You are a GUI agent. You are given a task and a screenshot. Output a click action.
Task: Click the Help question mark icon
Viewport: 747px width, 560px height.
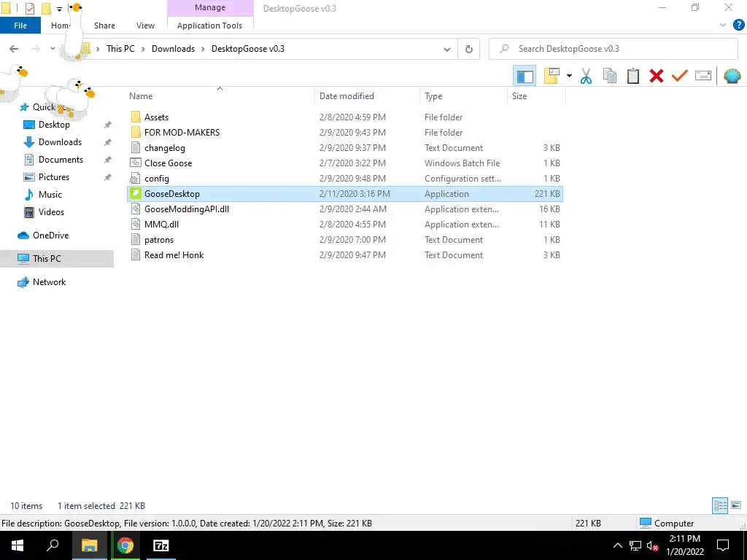point(738,26)
